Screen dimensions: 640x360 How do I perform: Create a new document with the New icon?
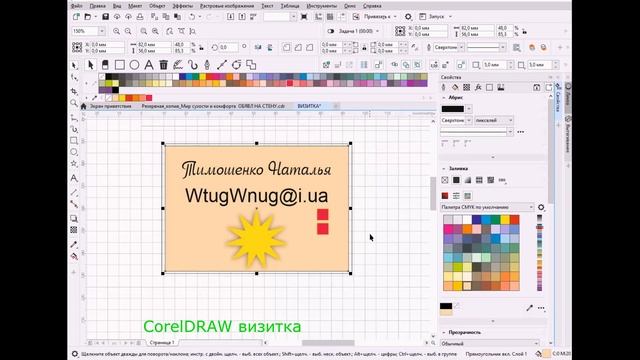pos(76,17)
